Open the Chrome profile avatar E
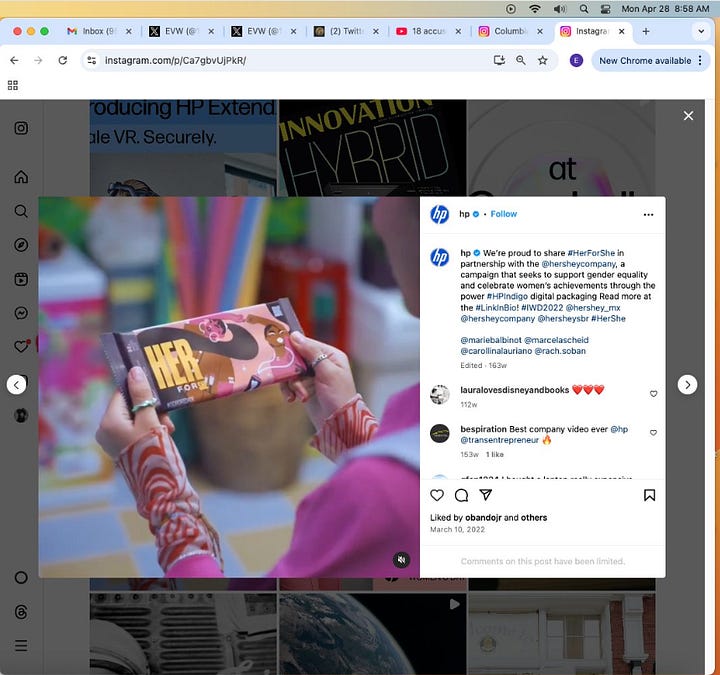The image size is (720, 675). [x=576, y=60]
